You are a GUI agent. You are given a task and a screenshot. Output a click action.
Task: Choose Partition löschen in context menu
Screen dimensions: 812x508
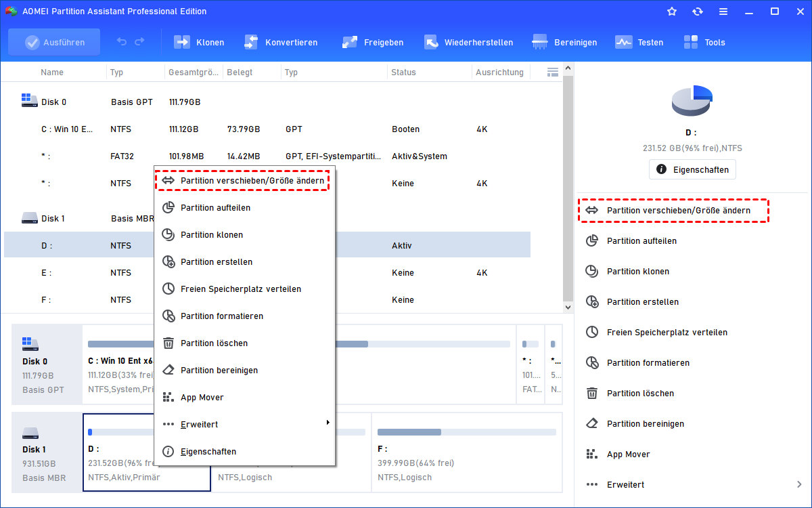[244, 343]
